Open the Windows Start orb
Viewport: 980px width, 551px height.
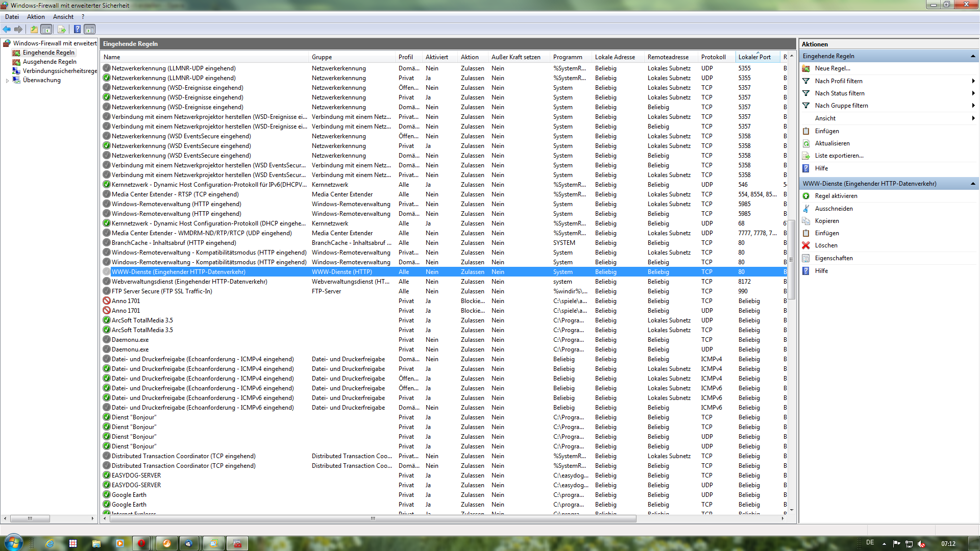pos(14,543)
